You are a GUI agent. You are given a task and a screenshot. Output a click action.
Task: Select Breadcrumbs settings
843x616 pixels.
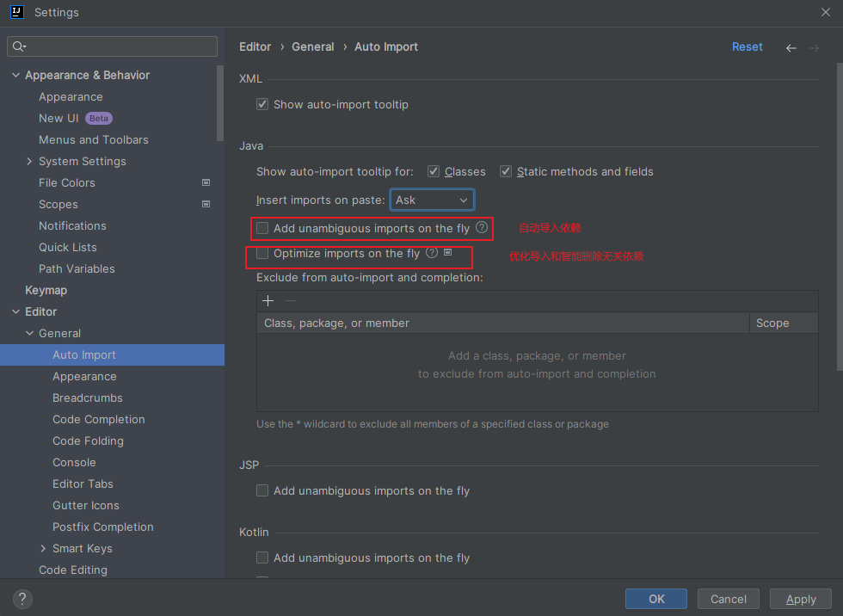[x=88, y=397]
